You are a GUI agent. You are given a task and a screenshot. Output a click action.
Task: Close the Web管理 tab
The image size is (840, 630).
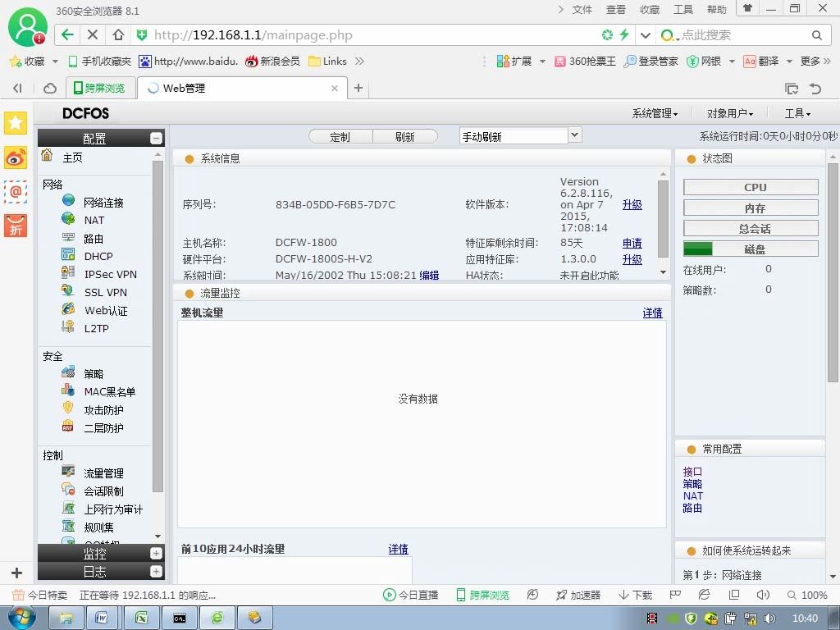click(335, 89)
